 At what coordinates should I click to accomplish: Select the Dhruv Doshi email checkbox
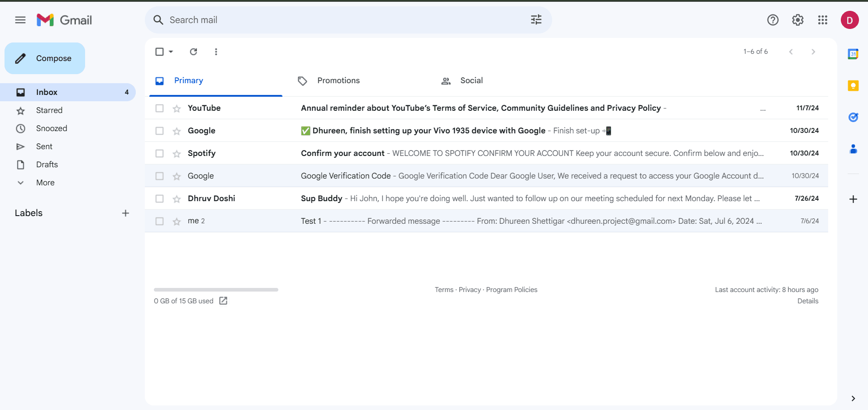[x=159, y=198]
